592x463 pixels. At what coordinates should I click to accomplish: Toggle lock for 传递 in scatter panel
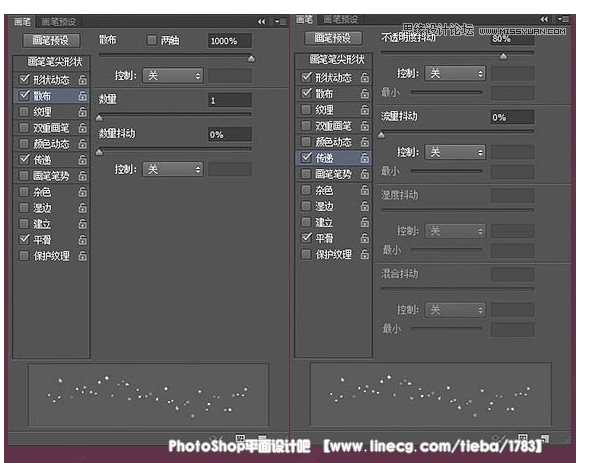tap(82, 160)
